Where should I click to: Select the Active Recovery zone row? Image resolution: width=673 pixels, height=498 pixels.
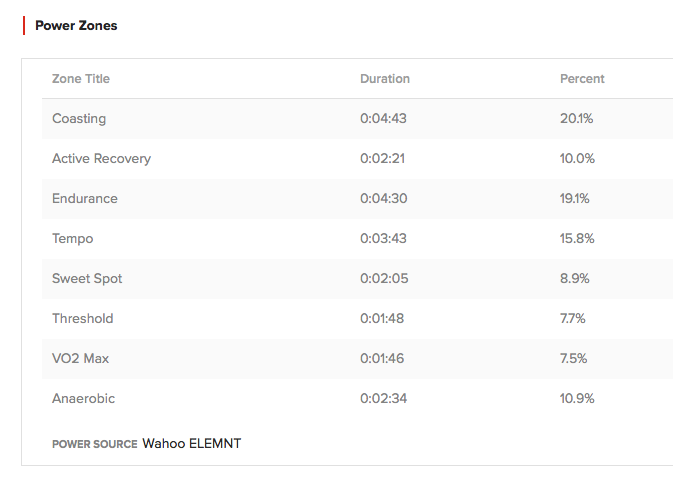358,158
